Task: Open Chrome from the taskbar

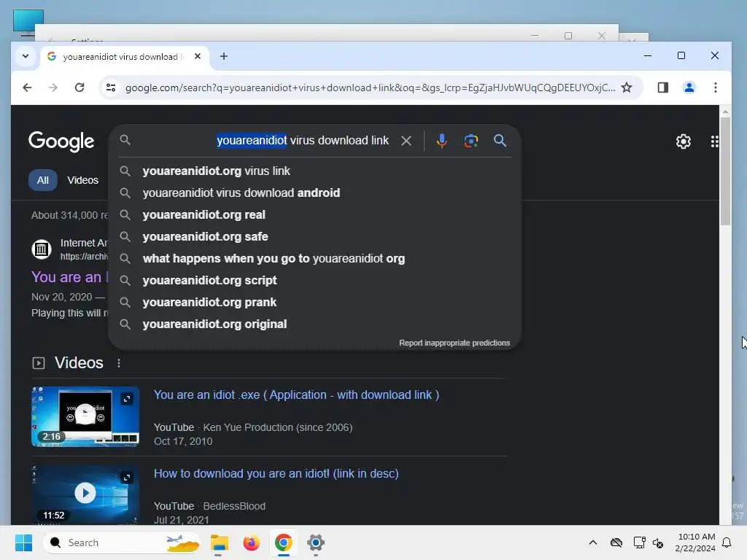Action: click(284, 542)
